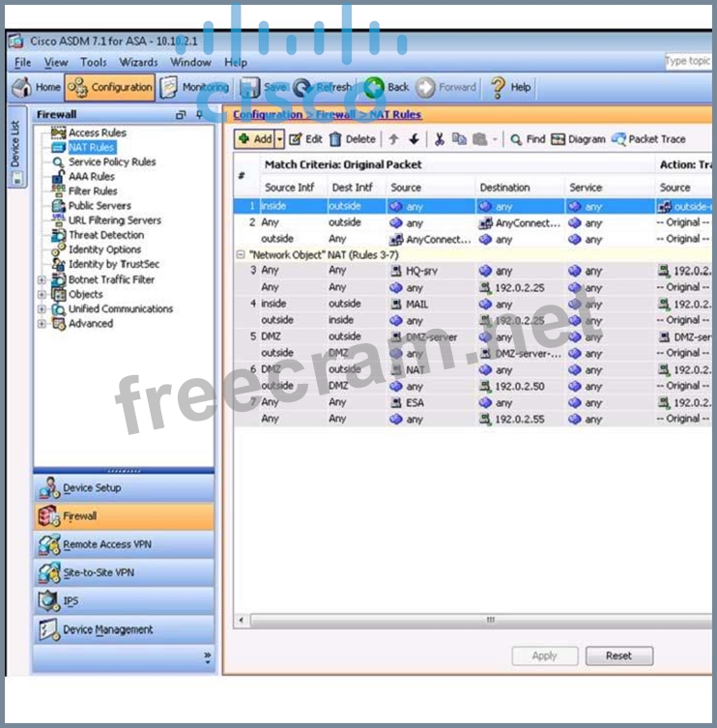
Task: Move rule up with the up arrow
Action: point(394,139)
